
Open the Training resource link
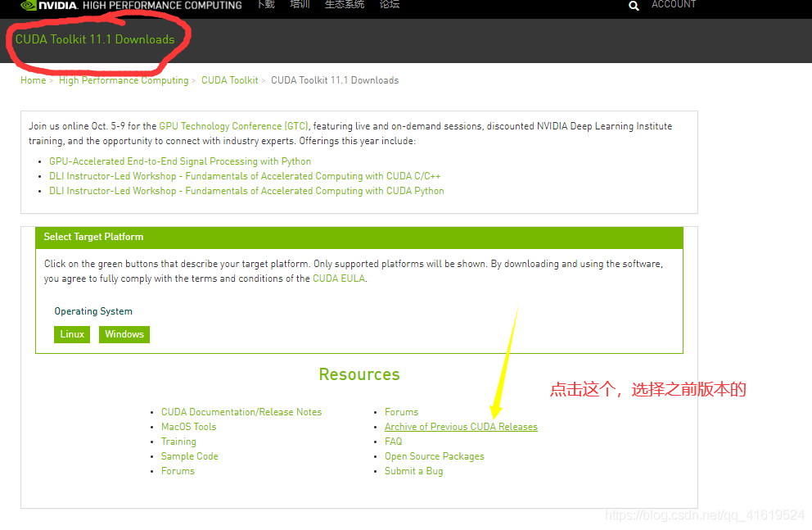point(178,442)
